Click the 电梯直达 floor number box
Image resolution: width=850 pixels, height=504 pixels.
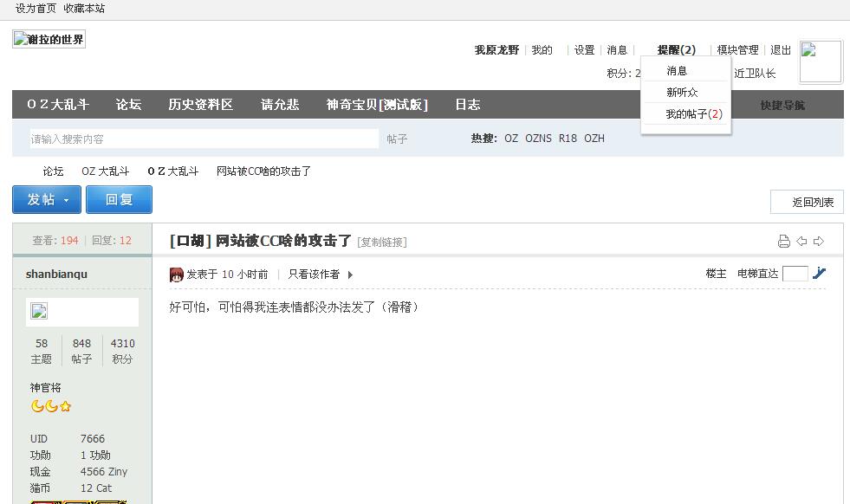pyautogui.click(x=795, y=274)
